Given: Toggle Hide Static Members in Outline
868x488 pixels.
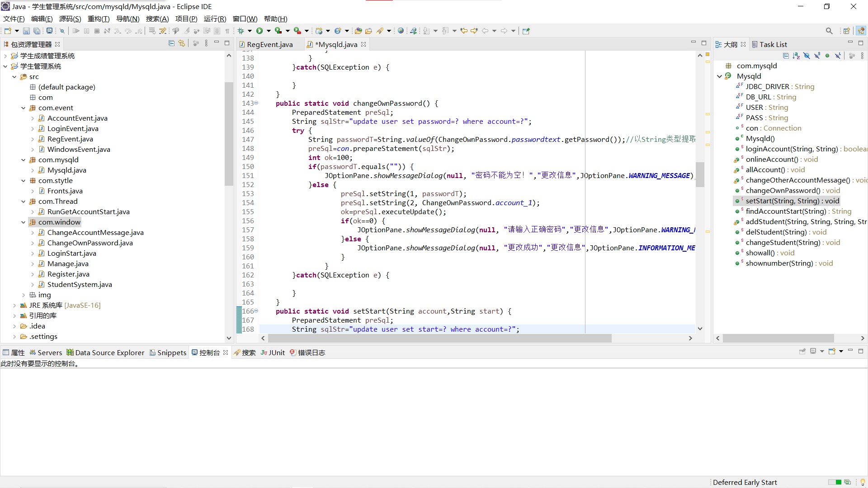Looking at the screenshot, I should (817, 56).
